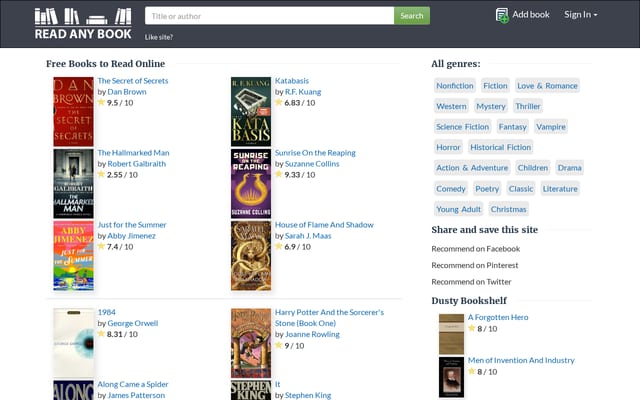This screenshot has width=640, height=400.
Task: Visit author Abby Jimenez's page
Action: (x=131, y=236)
